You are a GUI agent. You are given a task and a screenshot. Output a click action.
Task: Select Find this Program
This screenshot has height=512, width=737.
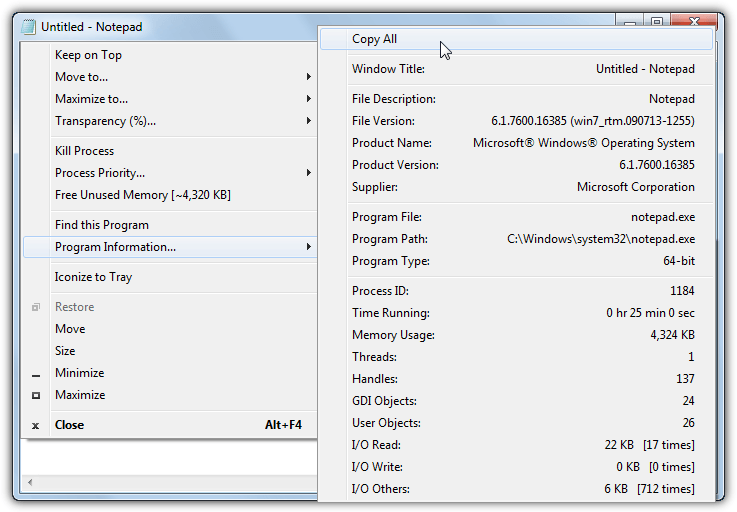tap(101, 225)
